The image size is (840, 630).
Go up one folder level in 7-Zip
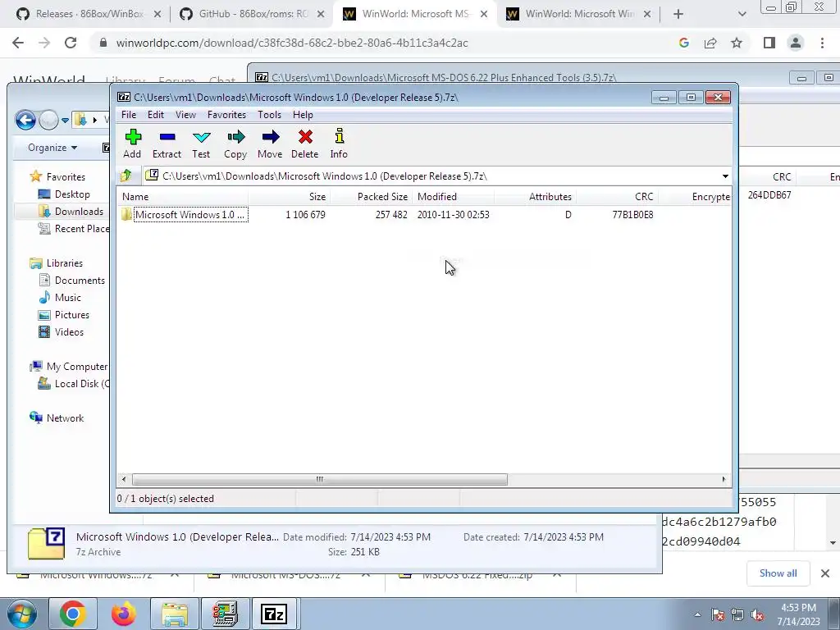coord(126,176)
